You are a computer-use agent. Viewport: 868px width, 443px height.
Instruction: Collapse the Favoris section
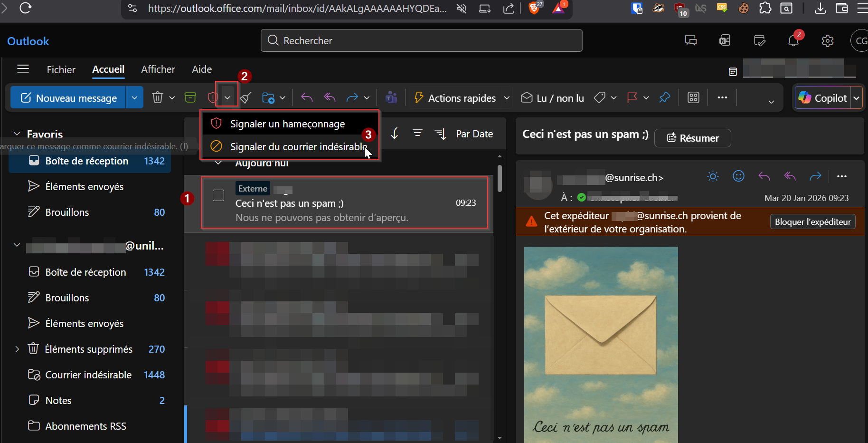[x=17, y=134]
